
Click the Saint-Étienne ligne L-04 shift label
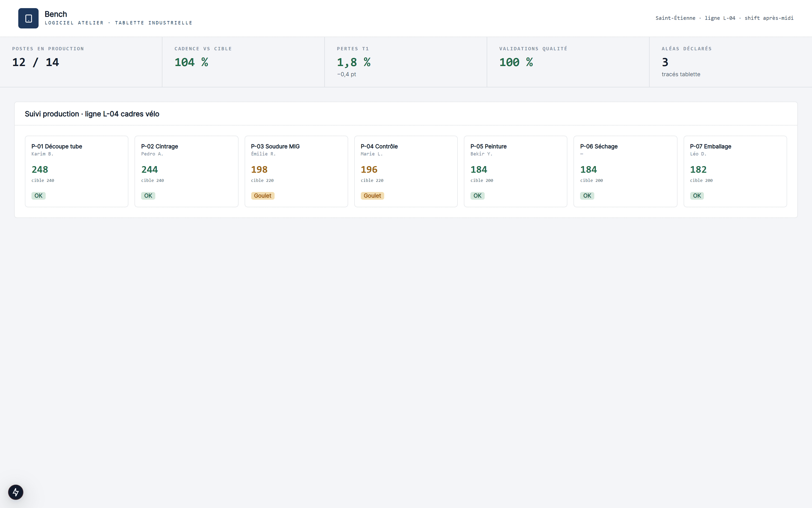(x=724, y=18)
